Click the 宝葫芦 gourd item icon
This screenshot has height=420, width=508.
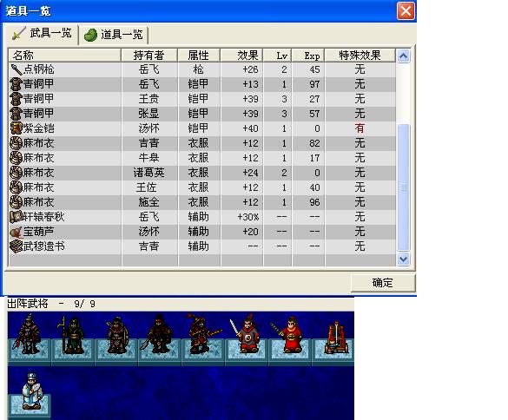coord(16,232)
